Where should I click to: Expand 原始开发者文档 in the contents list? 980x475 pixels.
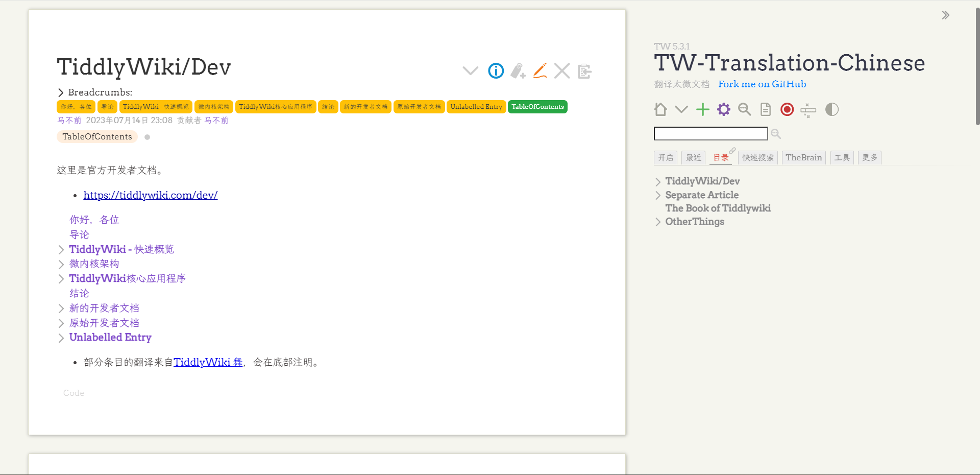pos(61,323)
